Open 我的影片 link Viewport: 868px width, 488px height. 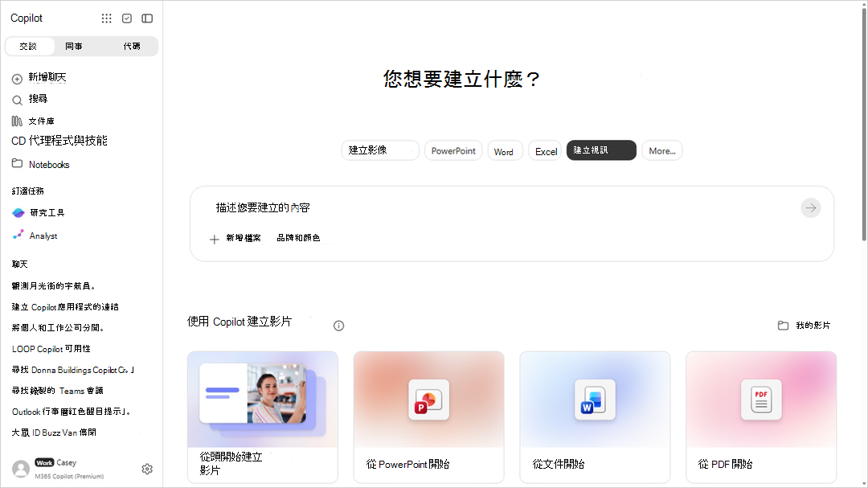813,325
